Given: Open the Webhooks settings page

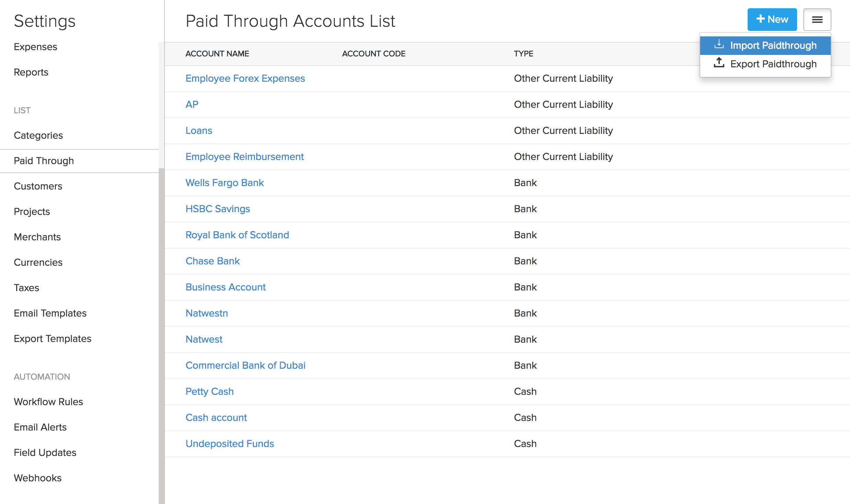Looking at the screenshot, I should click(x=37, y=478).
